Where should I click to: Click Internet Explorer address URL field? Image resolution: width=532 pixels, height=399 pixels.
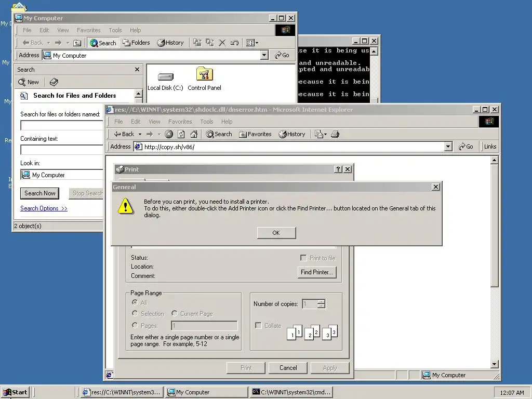pos(293,147)
